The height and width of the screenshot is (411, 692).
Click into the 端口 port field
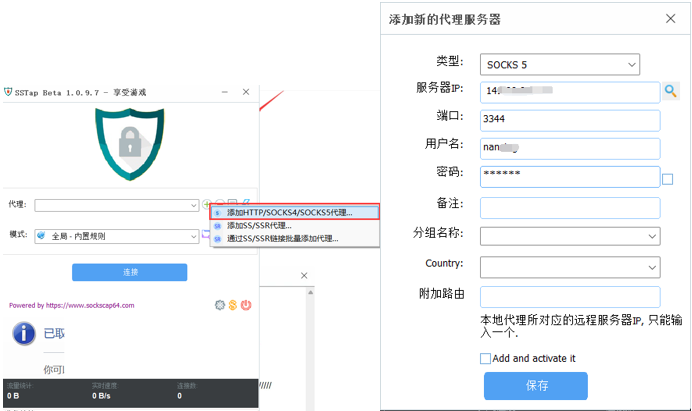point(569,120)
